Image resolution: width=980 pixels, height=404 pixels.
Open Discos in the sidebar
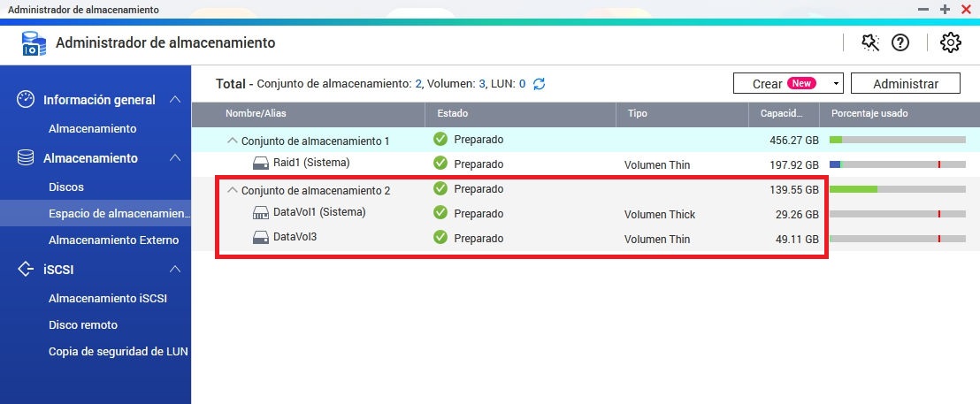pos(66,187)
